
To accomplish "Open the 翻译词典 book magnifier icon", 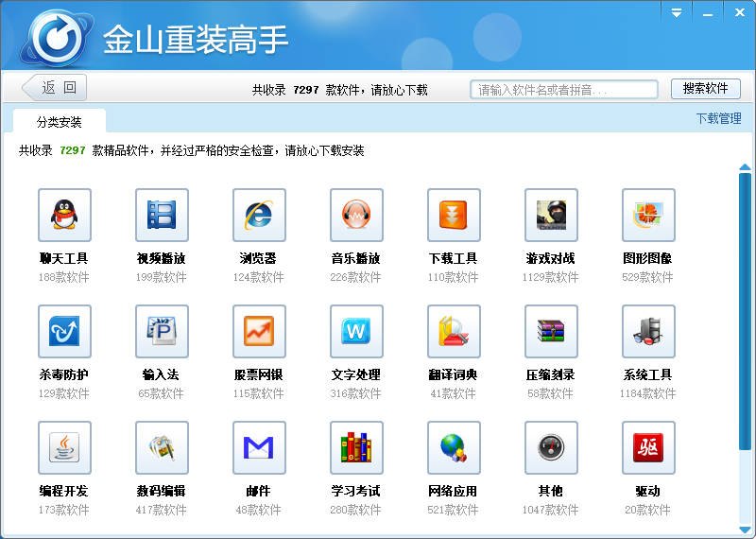I will click(x=454, y=332).
